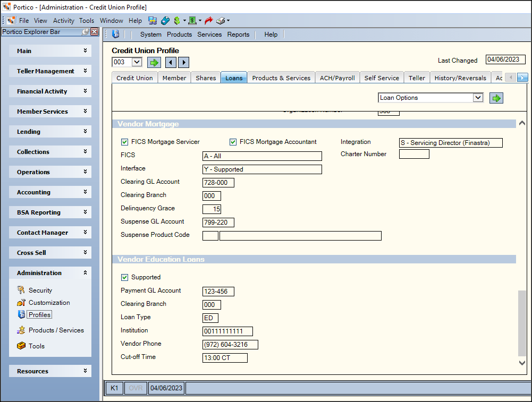Image resolution: width=532 pixels, height=402 pixels.
Task: Click the blue card reader toolbar icon
Action: pyautogui.click(x=165, y=21)
